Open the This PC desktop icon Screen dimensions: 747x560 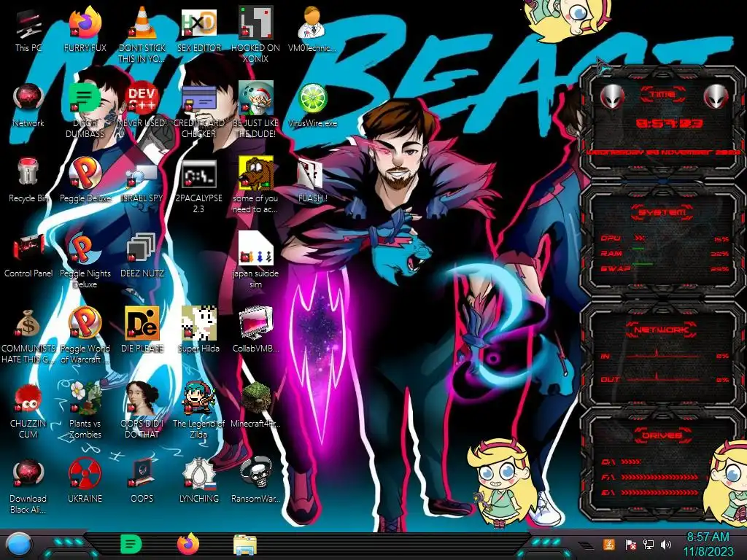28,29
